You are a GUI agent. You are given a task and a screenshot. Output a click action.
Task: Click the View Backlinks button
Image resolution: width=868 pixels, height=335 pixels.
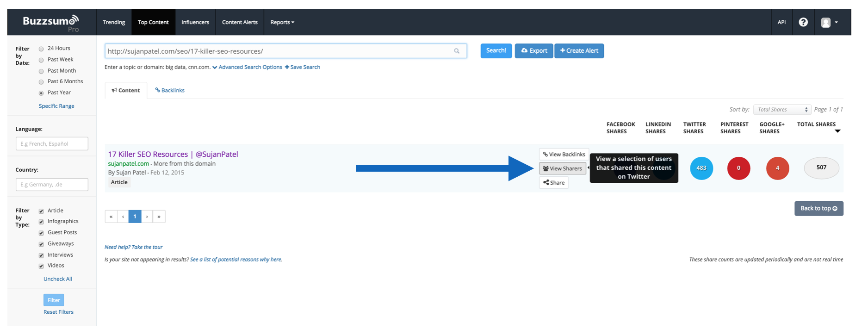click(564, 155)
